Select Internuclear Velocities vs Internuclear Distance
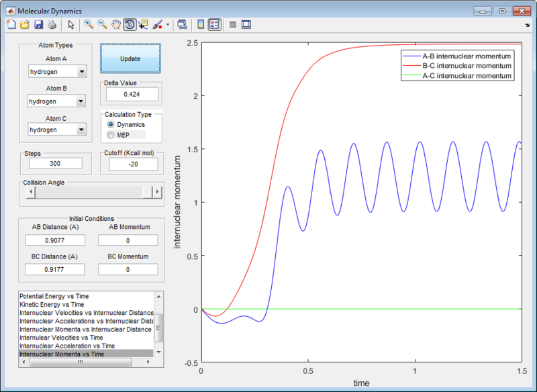This screenshot has height=392, width=537. click(x=86, y=313)
